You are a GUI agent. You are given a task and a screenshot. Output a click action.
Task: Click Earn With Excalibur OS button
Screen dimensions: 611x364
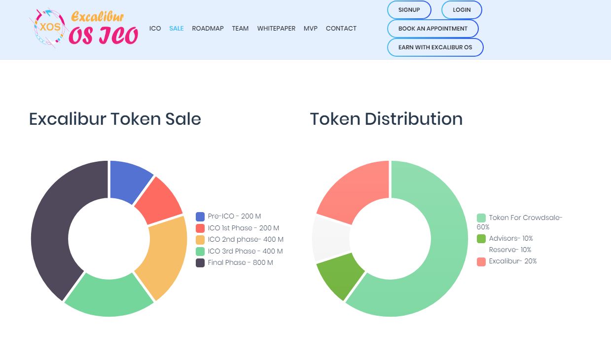(x=435, y=47)
